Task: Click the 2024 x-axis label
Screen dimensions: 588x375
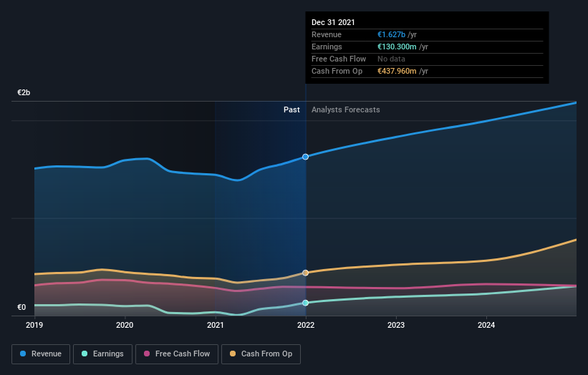Action: pyautogui.click(x=486, y=325)
